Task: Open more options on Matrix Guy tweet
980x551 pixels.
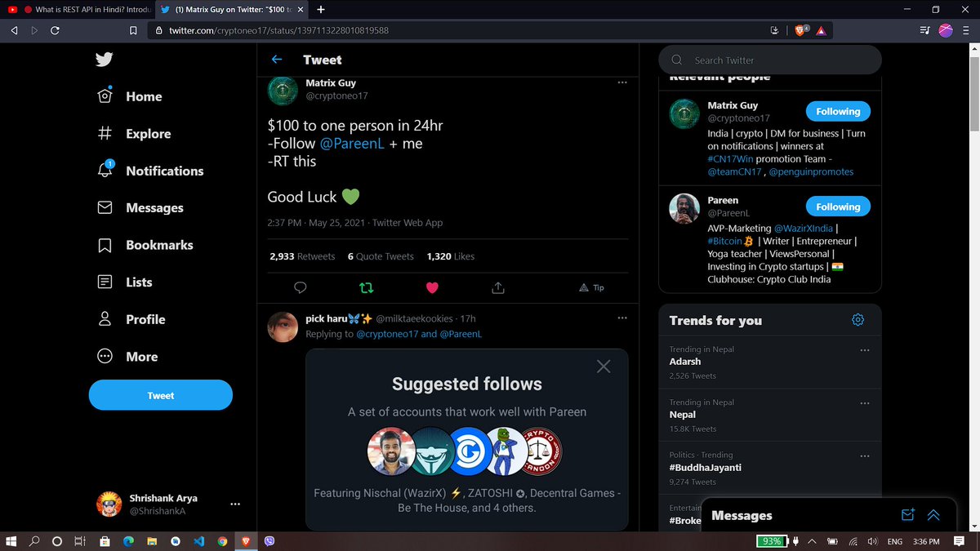Action: tap(622, 82)
